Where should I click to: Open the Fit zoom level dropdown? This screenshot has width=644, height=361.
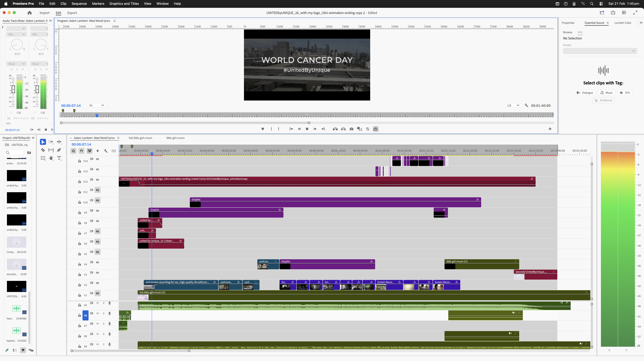pos(96,105)
